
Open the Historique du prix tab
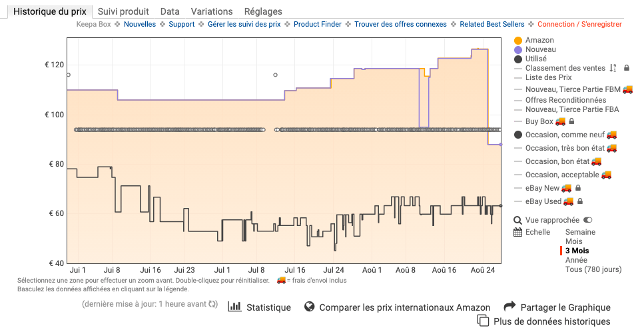[50, 11]
